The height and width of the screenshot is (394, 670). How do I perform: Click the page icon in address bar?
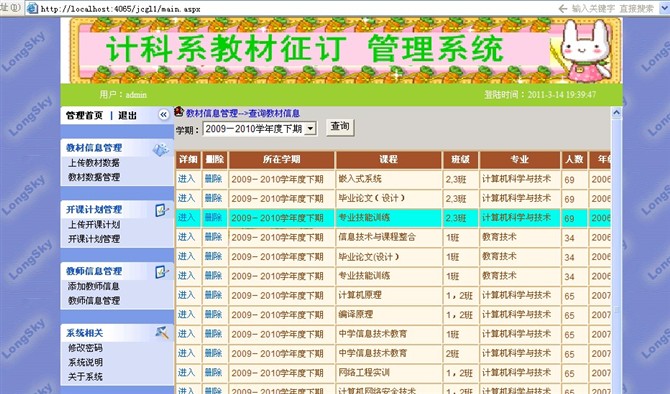[x=32, y=8]
